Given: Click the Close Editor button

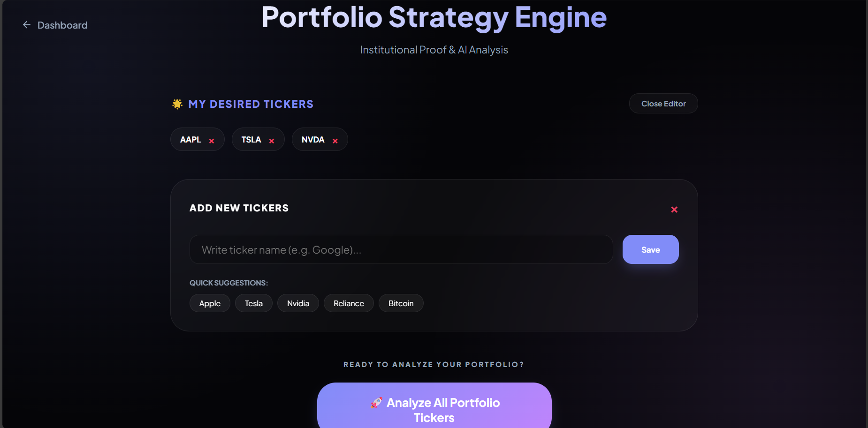Looking at the screenshot, I should click(x=663, y=103).
